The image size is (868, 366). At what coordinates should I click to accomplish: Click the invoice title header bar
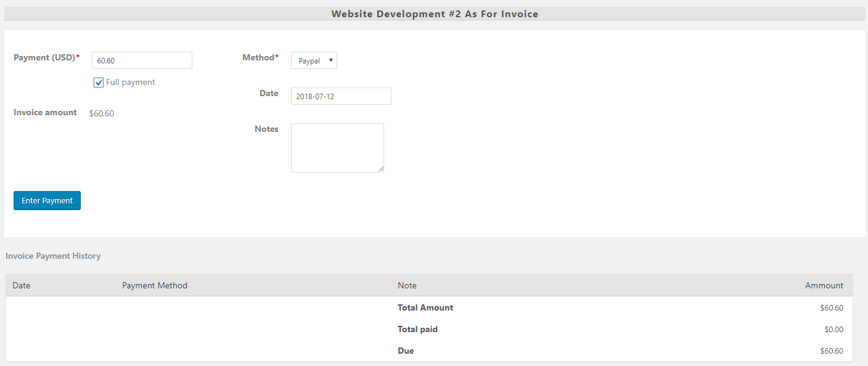(434, 14)
